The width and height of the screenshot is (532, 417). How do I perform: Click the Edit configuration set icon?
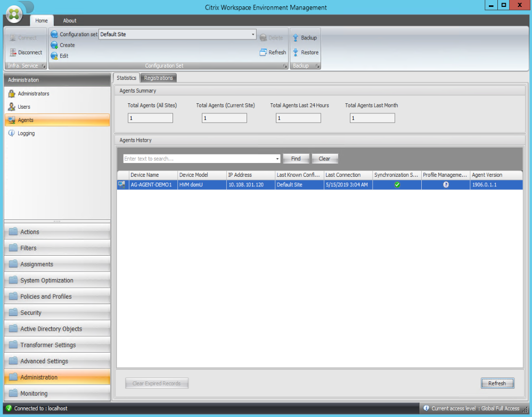click(x=54, y=56)
